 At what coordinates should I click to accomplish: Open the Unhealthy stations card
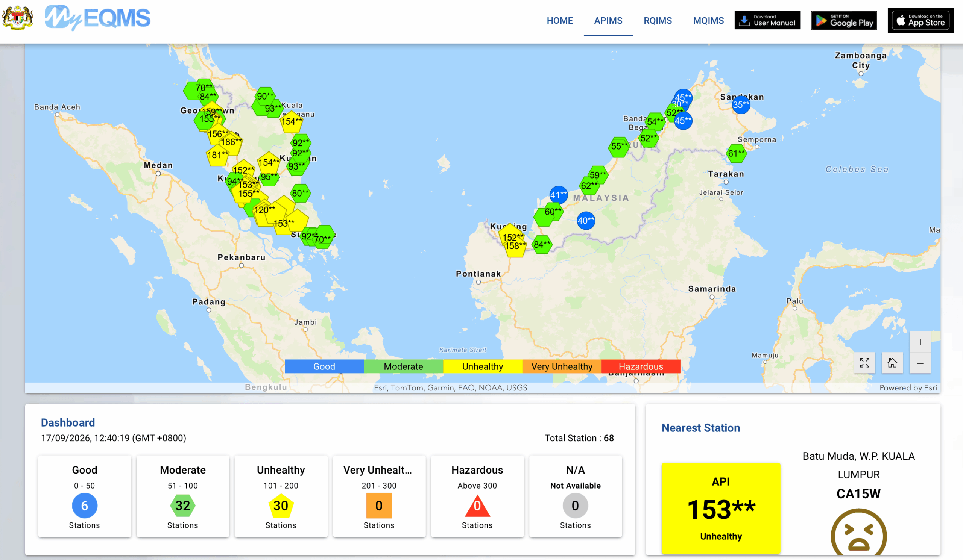tap(281, 496)
